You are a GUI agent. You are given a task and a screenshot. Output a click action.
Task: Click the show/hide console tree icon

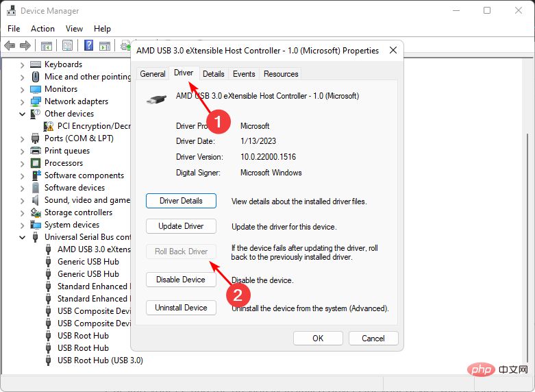click(47, 46)
